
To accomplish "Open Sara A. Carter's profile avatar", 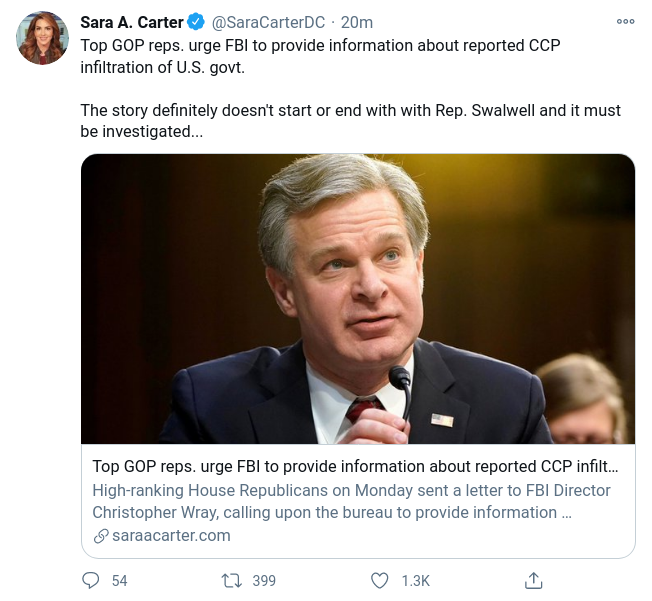I will tap(42, 39).
